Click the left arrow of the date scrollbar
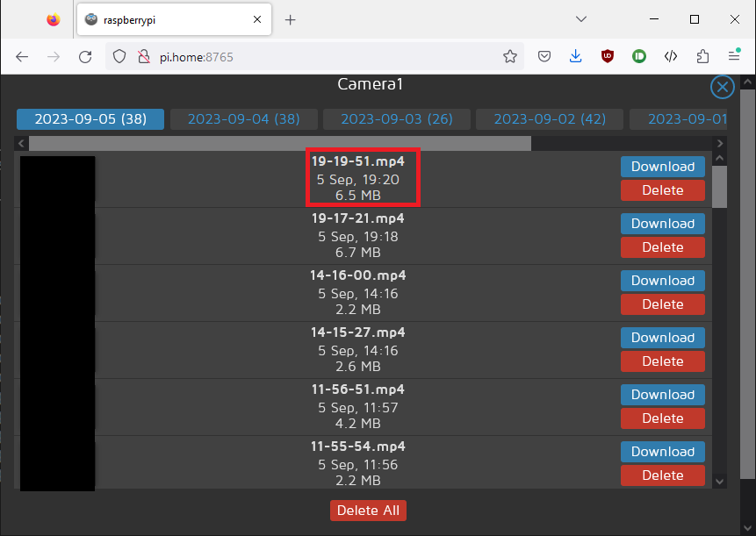 pos(20,142)
